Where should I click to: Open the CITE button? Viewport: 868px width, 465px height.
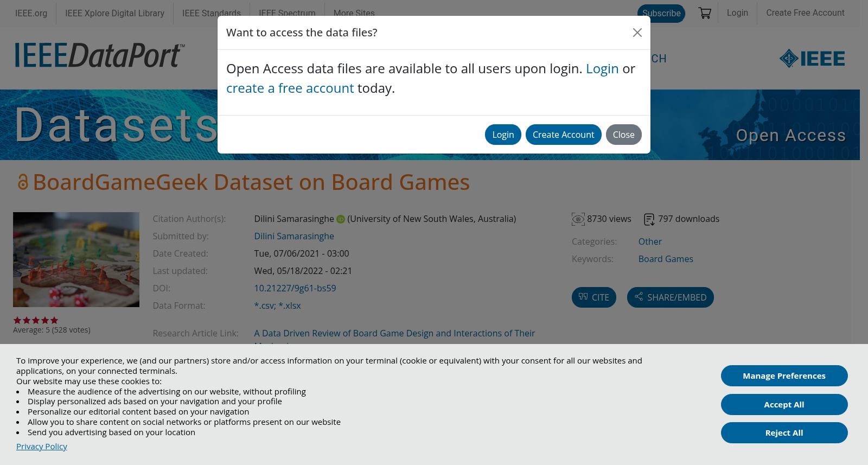(x=594, y=297)
